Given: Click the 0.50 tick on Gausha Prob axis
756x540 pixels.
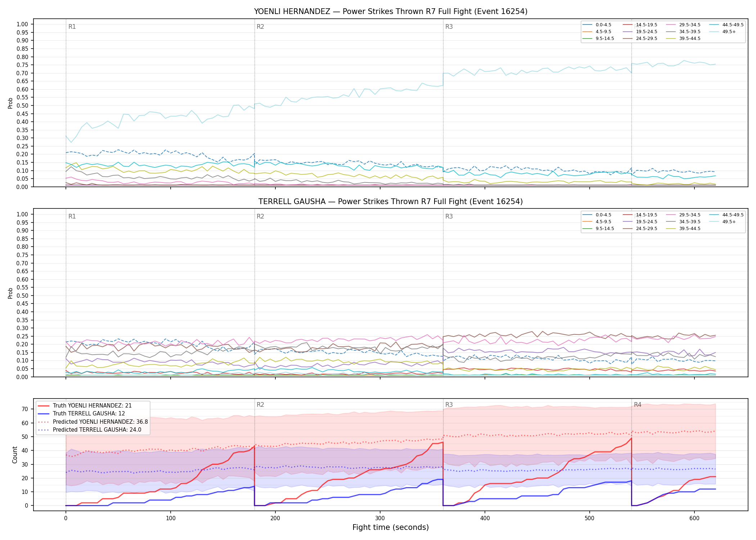Looking at the screenshot, I should [x=22, y=296].
